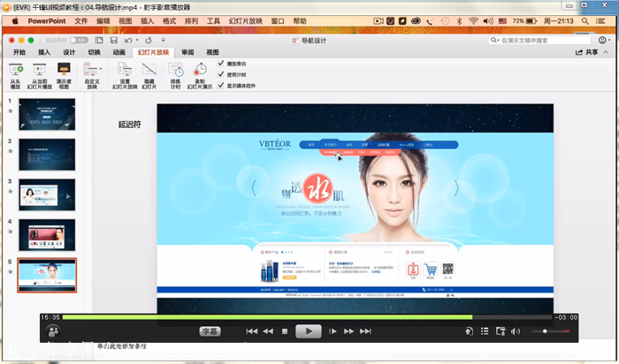Click 录制幻灯片演示 record icon
The width and height of the screenshot is (619, 364).
pyautogui.click(x=200, y=70)
